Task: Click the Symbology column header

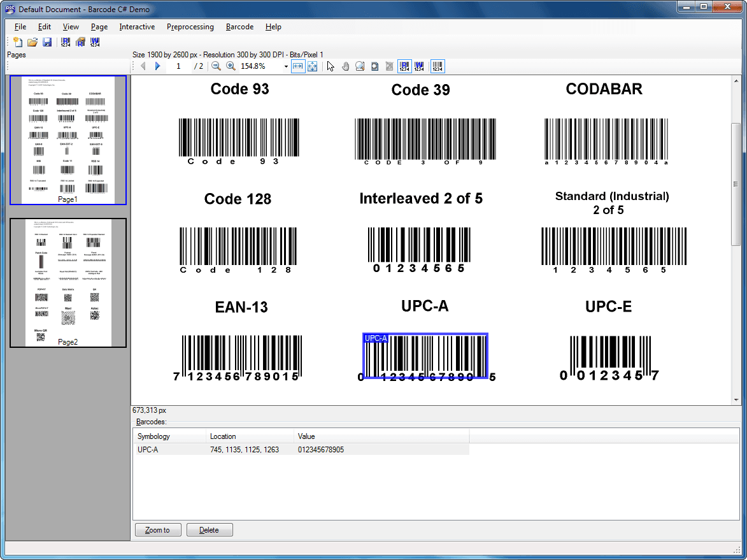Action: (x=169, y=436)
